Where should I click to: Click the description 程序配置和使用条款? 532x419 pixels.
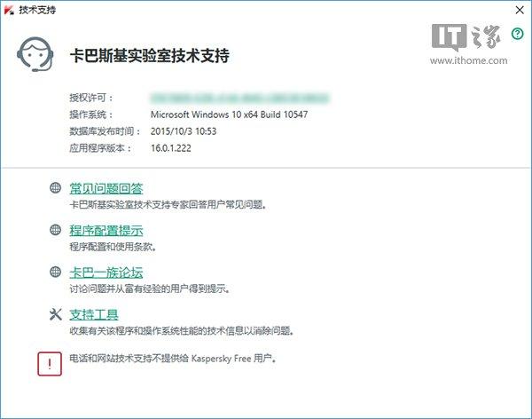coord(113,247)
